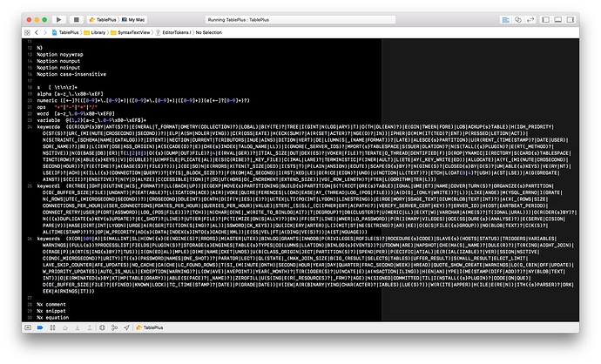Show the Version editor

(x=530, y=19)
